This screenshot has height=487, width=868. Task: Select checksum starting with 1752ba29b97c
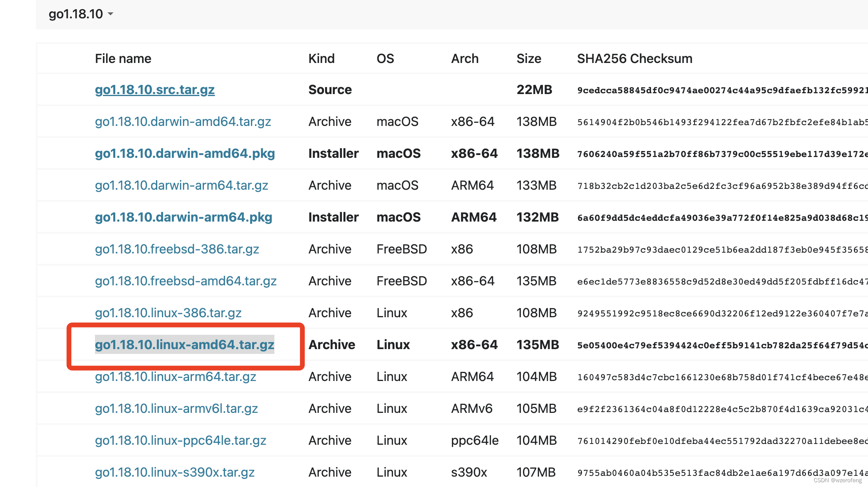point(722,249)
